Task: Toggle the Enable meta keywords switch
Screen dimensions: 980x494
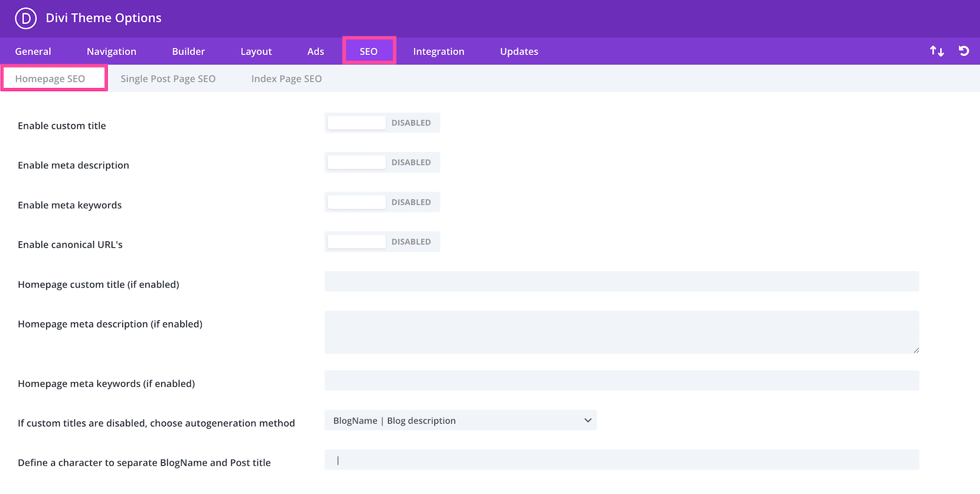Action: click(x=382, y=202)
